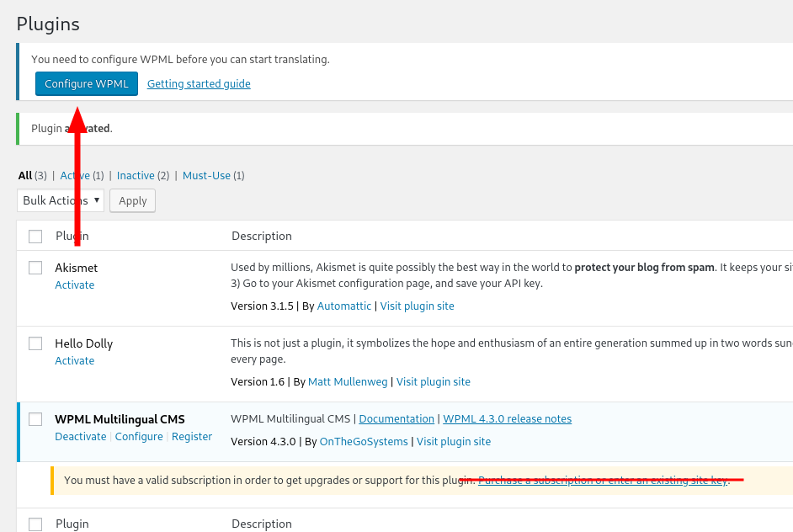Open the Bulk Actions dropdown
Viewport: 793px width, 532px height.
point(61,200)
